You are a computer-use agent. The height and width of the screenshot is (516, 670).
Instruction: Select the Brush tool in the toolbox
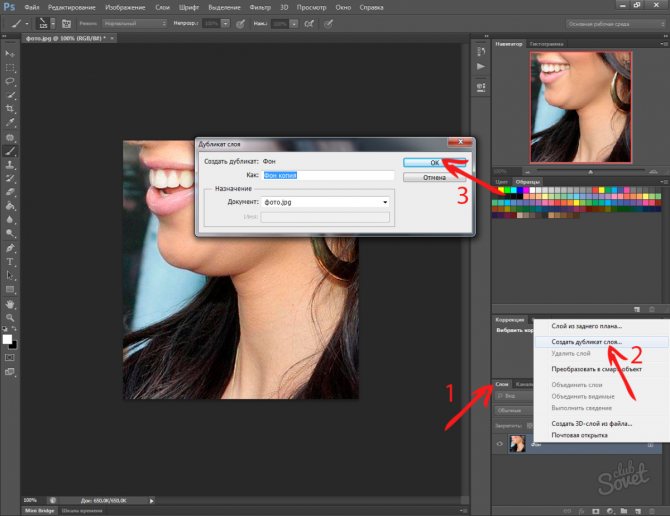(x=10, y=150)
